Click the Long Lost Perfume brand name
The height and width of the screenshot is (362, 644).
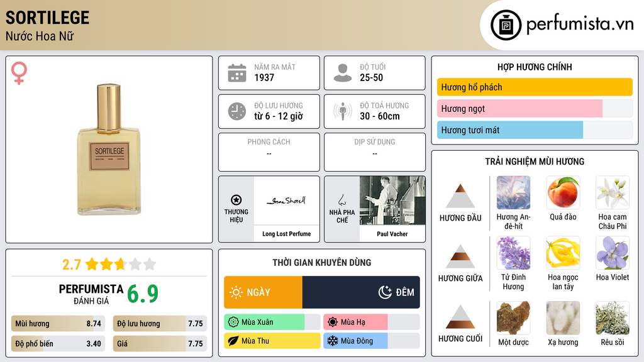pos(286,234)
